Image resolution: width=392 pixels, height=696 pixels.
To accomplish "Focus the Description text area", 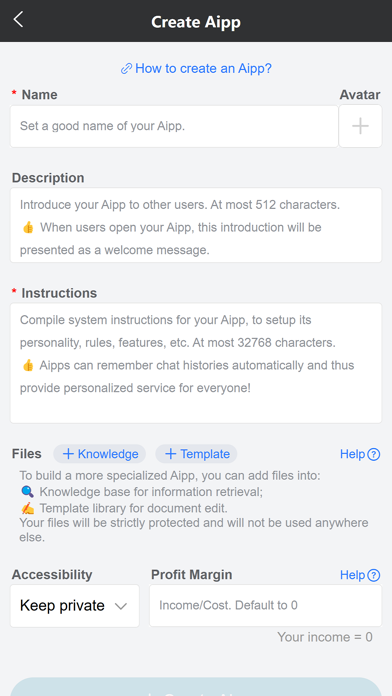I will 196,225.
